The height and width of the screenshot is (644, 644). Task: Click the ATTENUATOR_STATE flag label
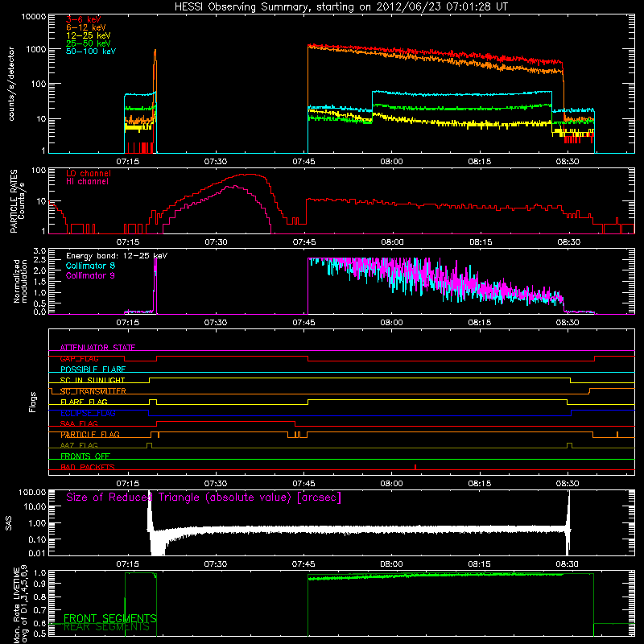tap(97, 348)
